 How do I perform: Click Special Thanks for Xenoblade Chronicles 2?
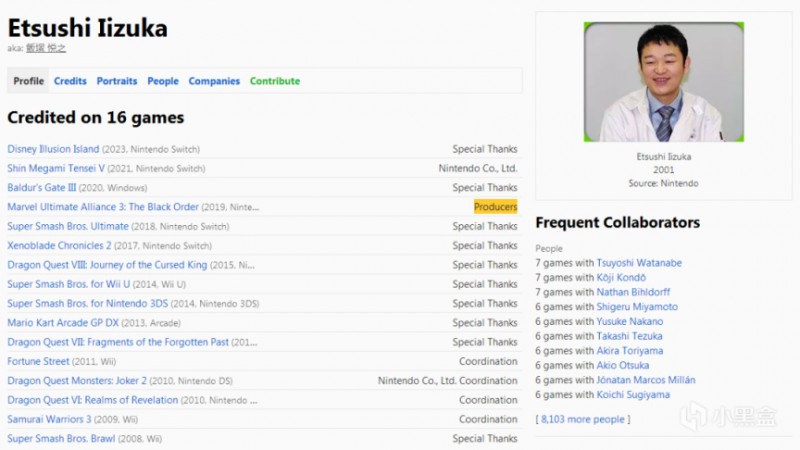[485, 245]
